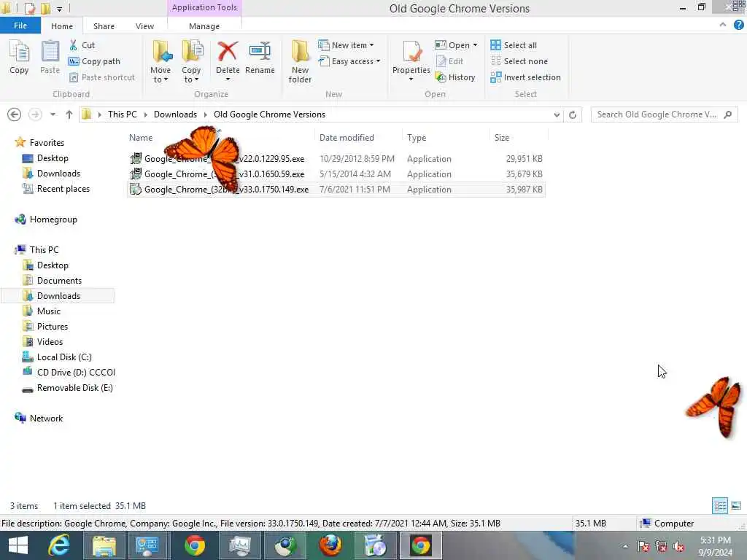Click the Copy icon in Clipboard group
This screenshot has width=747, height=560.
click(x=19, y=57)
